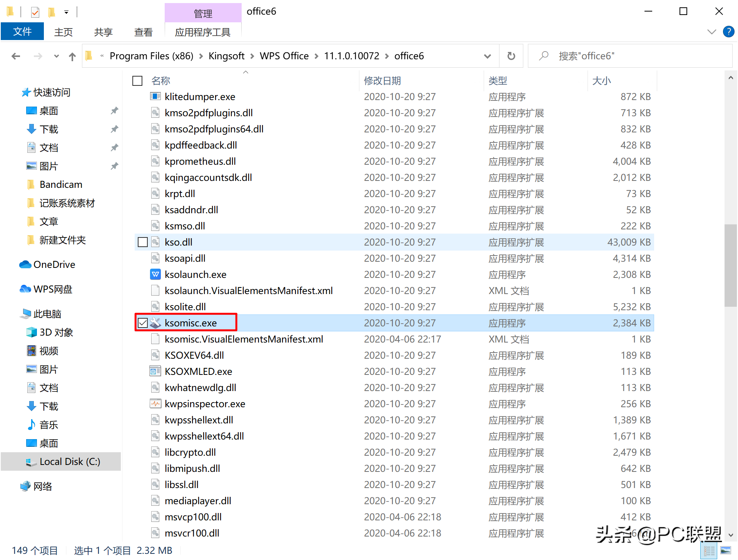Switch to the 主页 ribbon tab

(x=63, y=32)
